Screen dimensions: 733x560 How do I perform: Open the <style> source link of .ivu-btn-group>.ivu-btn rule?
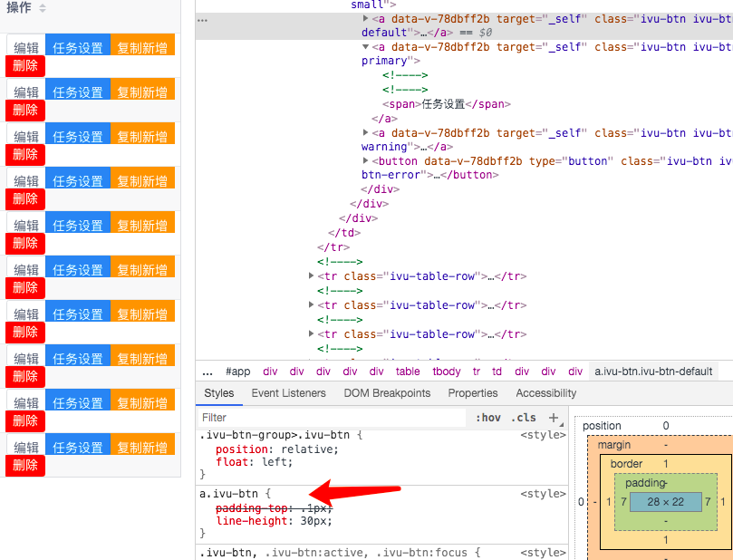pyautogui.click(x=543, y=435)
